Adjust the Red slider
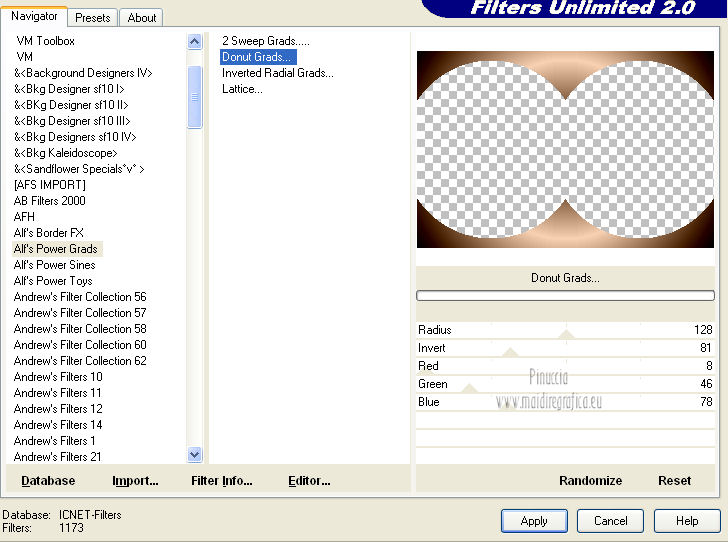This screenshot has width=728, height=542. coord(426,370)
